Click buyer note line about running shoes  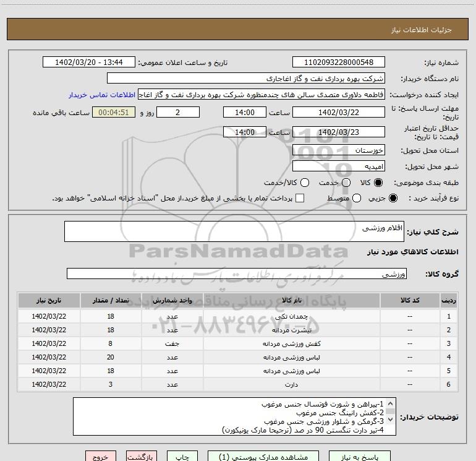340,413
